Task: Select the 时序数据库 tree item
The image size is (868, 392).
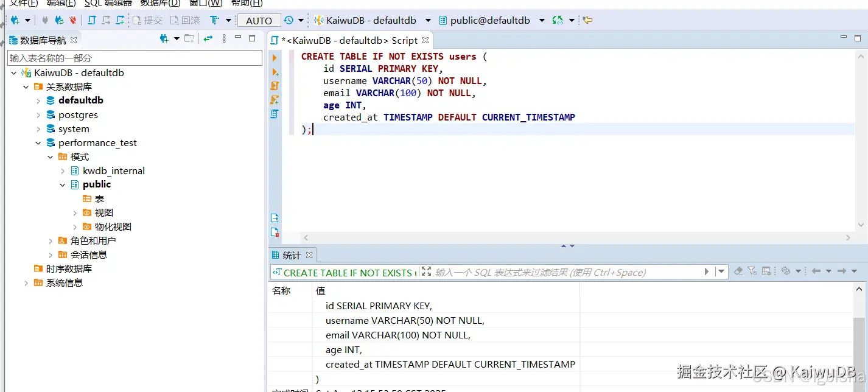Action: [x=63, y=269]
